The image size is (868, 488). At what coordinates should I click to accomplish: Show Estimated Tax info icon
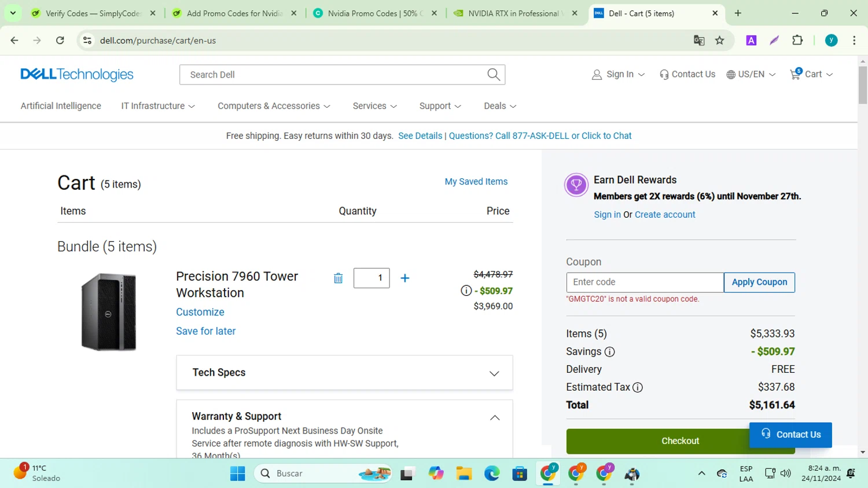click(x=638, y=387)
